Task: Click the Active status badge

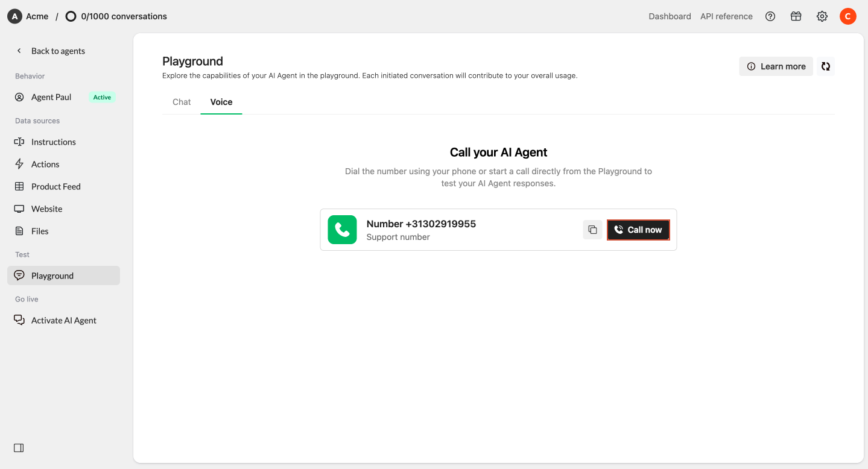Action: tap(102, 97)
